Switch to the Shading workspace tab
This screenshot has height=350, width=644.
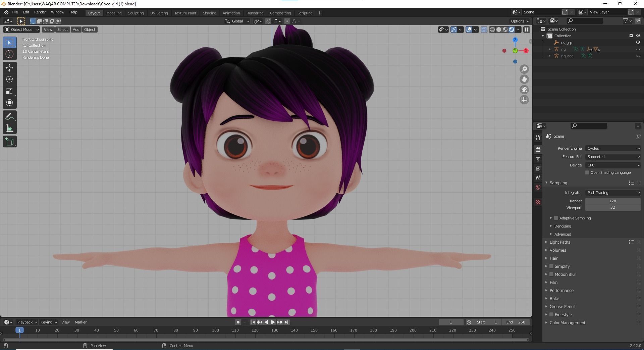pos(209,13)
